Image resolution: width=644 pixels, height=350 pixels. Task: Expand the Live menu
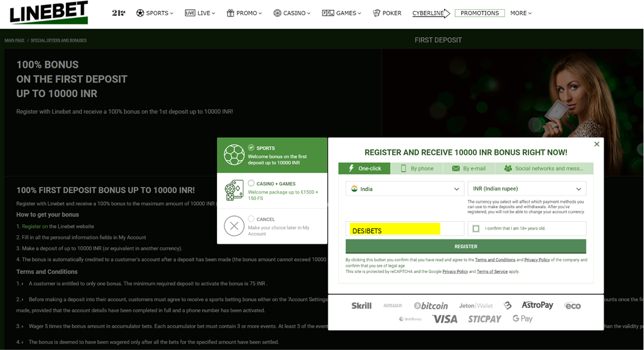coord(200,13)
